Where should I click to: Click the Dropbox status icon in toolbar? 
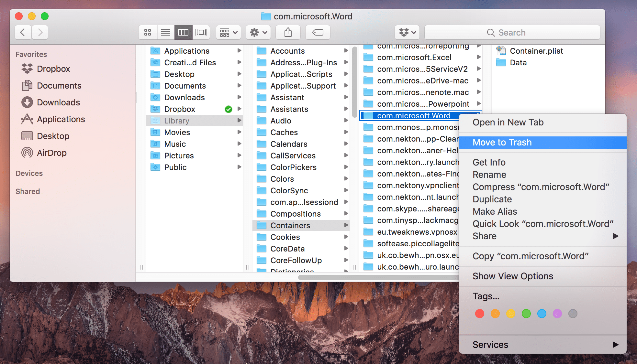(406, 32)
